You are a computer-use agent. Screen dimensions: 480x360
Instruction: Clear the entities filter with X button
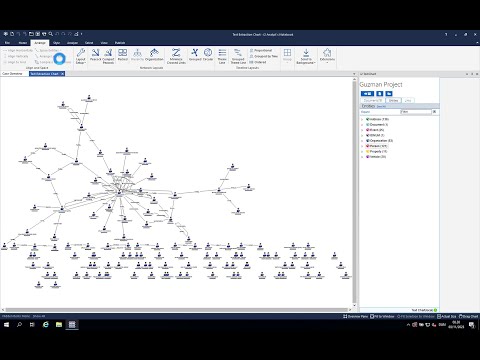click(434, 112)
